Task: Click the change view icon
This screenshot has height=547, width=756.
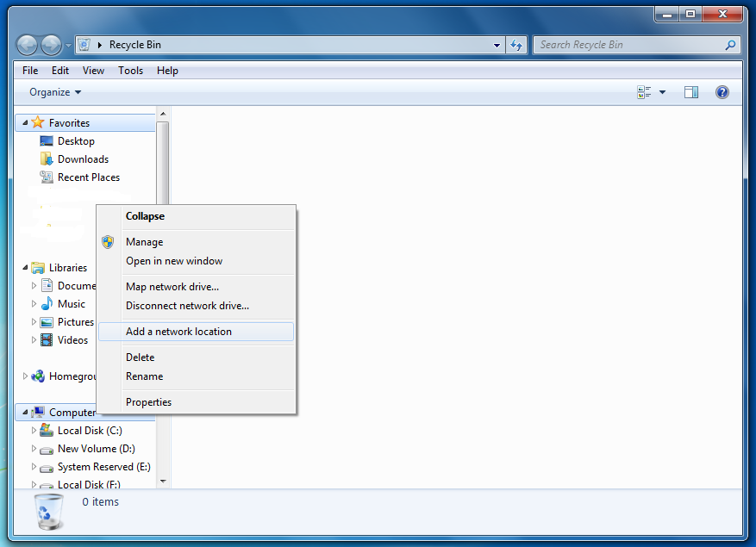Action: coord(644,92)
